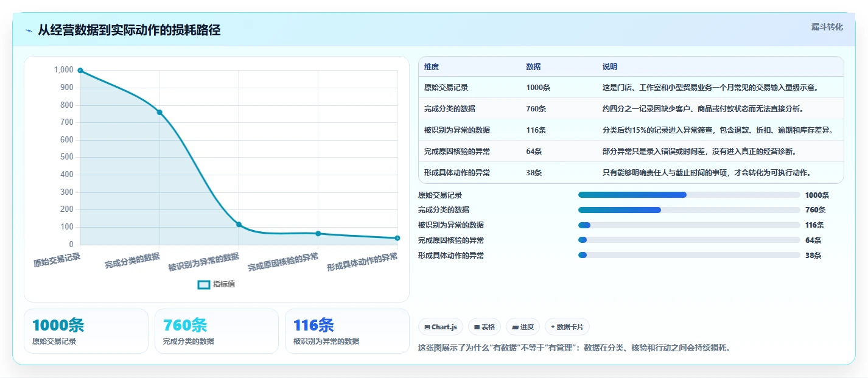Click the 64条 progress value label
The image size is (868, 378).
point(813,240)
